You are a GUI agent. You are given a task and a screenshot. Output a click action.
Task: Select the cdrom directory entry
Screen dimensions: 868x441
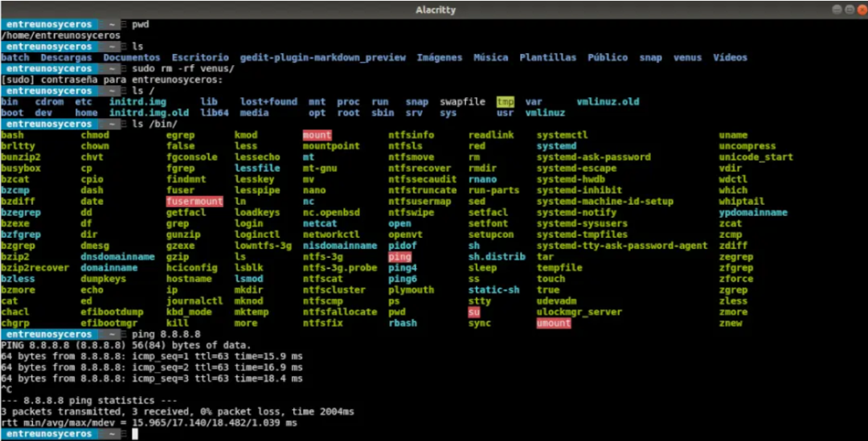(x=49, y=102)
